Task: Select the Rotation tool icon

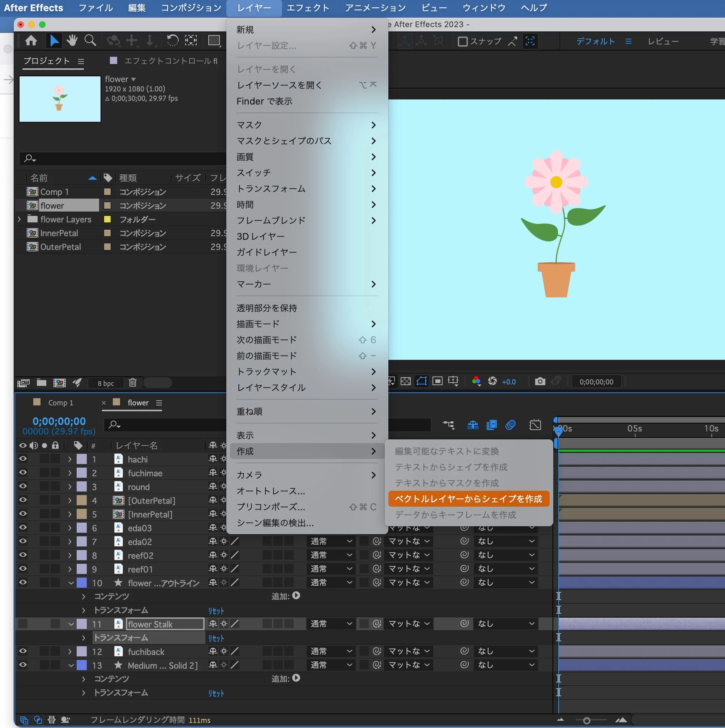Action: pos(172,40)
